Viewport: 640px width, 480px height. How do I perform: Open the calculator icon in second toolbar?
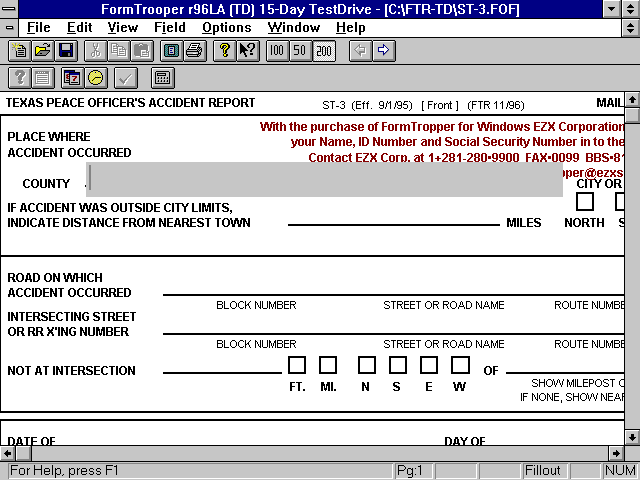point(162,77)
